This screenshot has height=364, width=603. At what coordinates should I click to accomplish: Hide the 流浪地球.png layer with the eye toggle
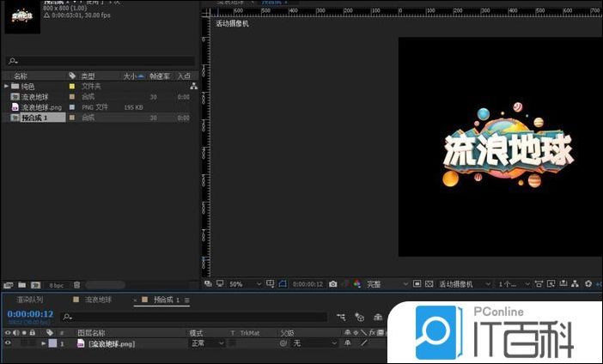8,343
